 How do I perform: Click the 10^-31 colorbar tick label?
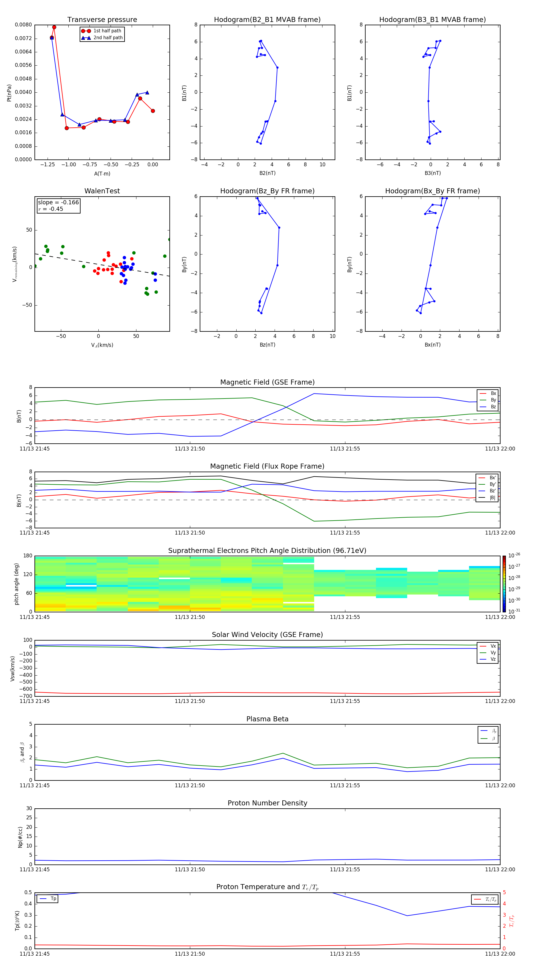tap(514, 611)
